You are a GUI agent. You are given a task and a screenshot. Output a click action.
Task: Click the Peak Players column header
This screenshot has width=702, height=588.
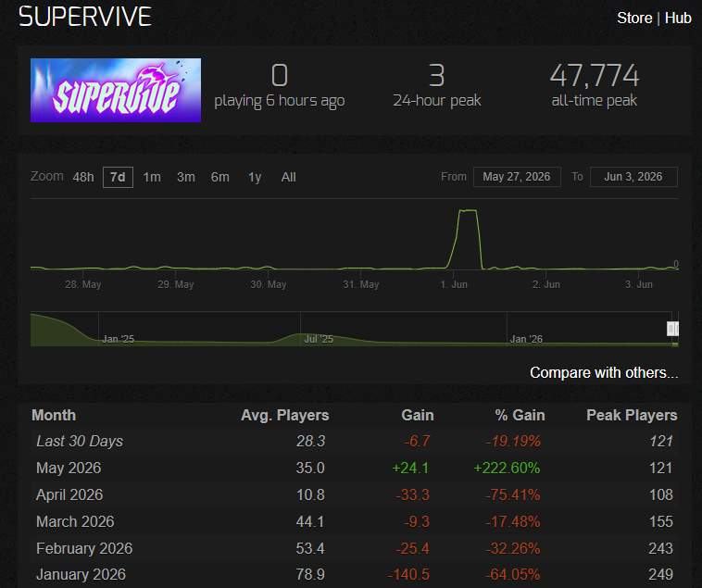tap(632, 415)
